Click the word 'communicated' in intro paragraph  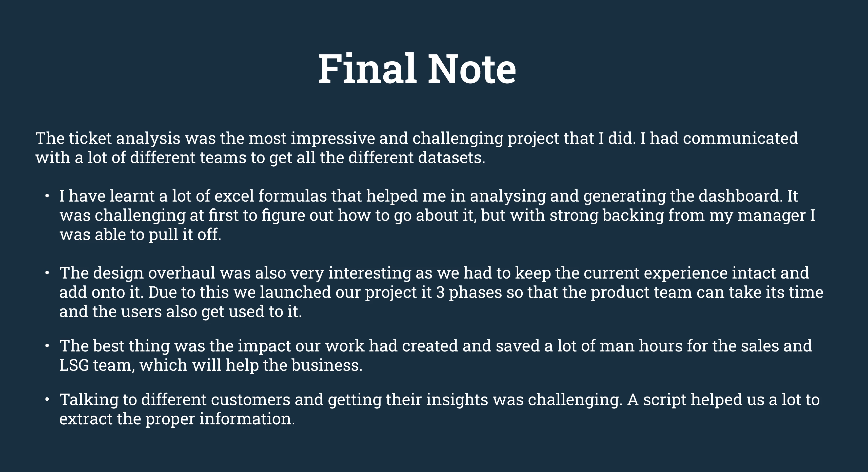coord(740,139)
